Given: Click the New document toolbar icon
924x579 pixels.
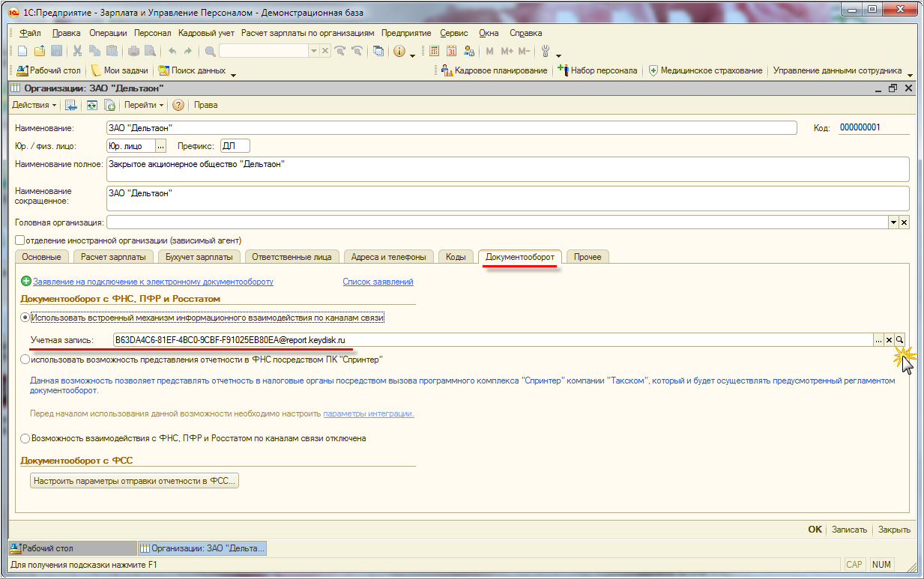Looking at the screenshot, I should 22,51.
